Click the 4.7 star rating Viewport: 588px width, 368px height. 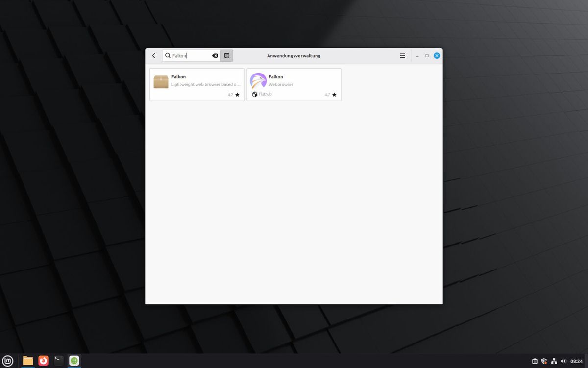(330, 95)
